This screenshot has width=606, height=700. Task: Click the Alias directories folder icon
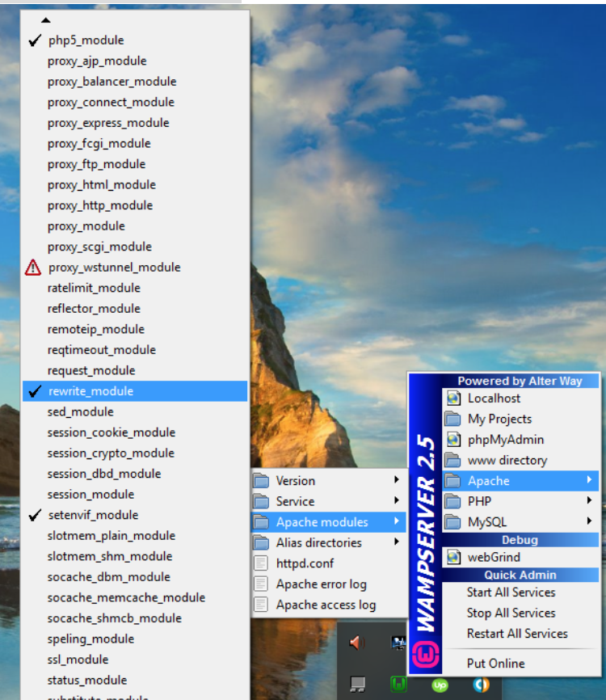[x=261, y=542]
